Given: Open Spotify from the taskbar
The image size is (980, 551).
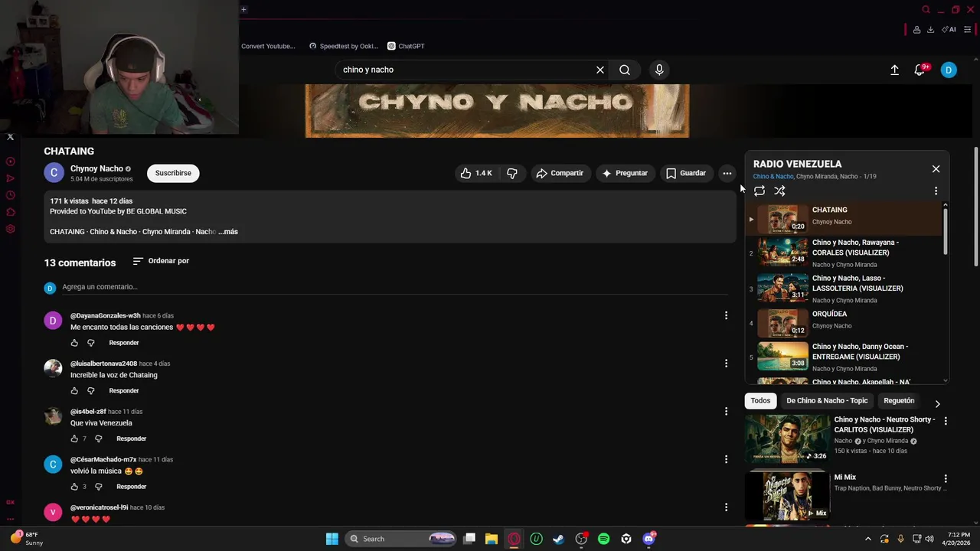Looking at the screenshot, I should point(603,539).
